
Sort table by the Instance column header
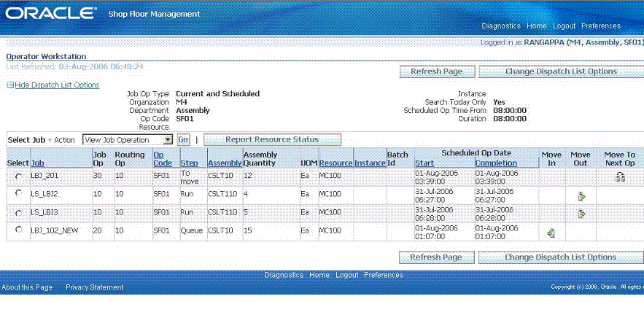(370, 163)
